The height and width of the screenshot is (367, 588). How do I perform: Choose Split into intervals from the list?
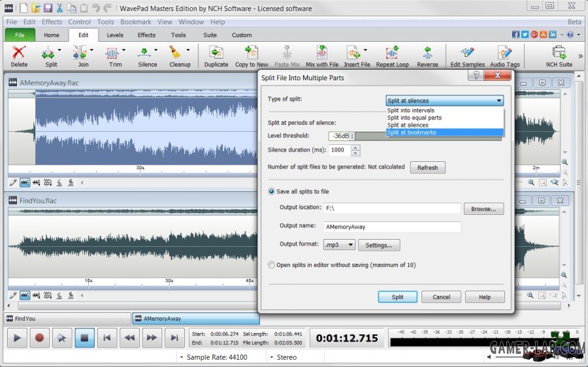tap(444, 110)
